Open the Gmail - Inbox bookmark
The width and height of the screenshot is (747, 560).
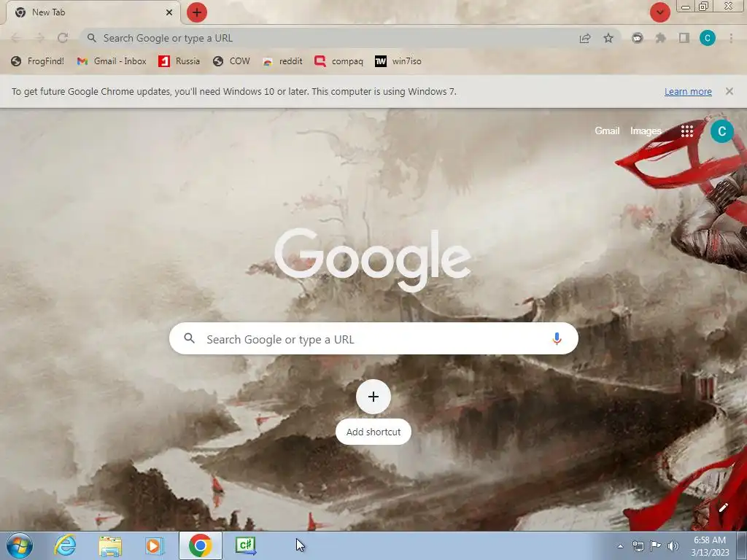112,61
